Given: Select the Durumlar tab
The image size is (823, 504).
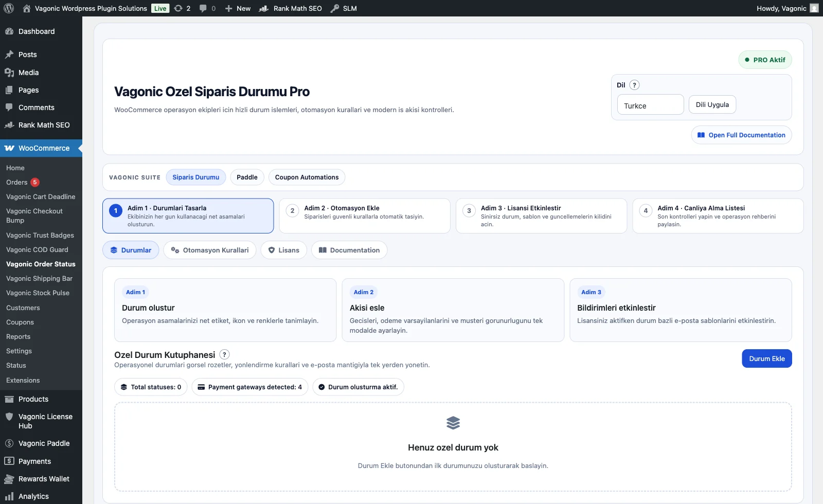Looking at the screenshot, I should coord(131,250).
